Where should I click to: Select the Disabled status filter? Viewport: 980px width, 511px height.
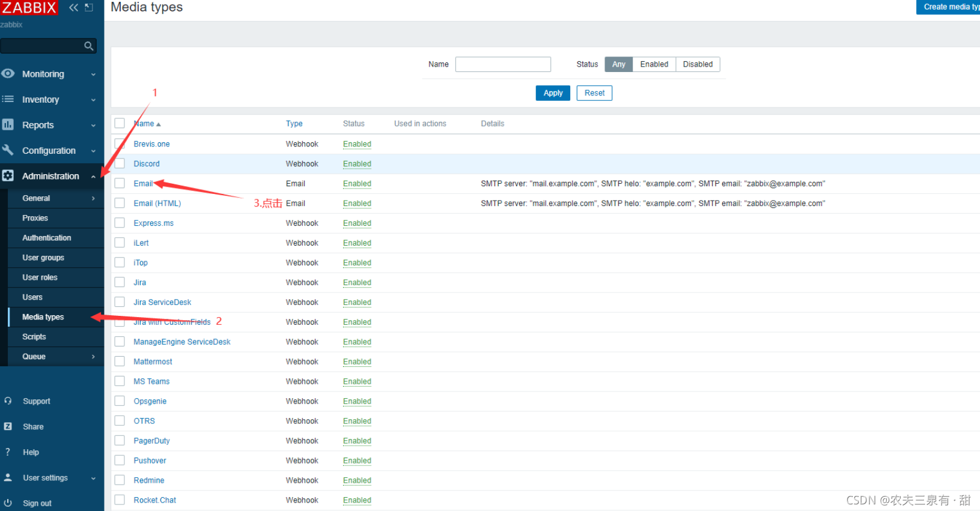698,64
